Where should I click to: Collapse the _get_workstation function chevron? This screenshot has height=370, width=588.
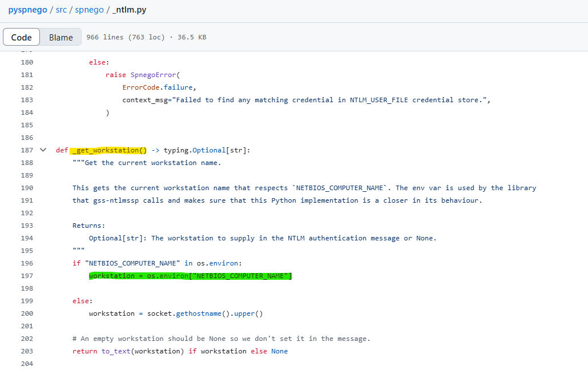(x=43, y=150)
